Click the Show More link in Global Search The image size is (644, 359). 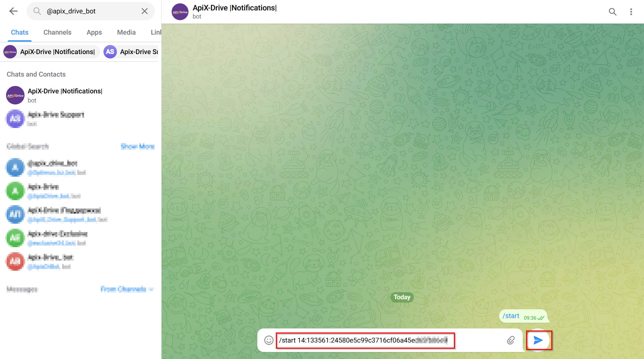(x=137, y=146)
